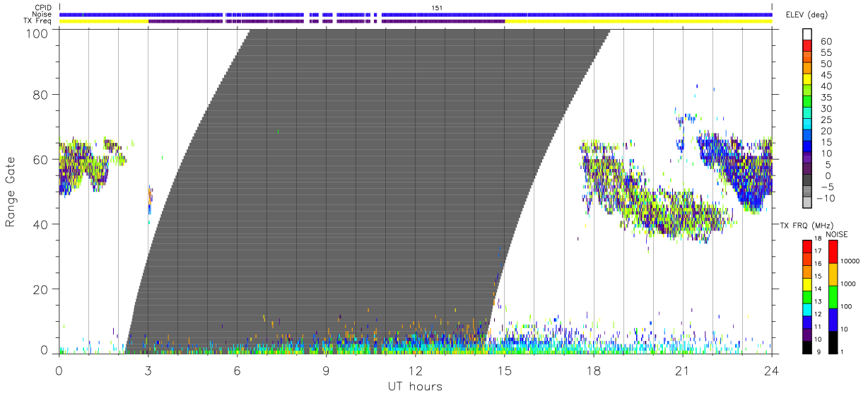The height and width of the screenshot is (401, 868).
Task: Click the green NOISE swatch between 100 and 1000
Action: click(833, 296)
